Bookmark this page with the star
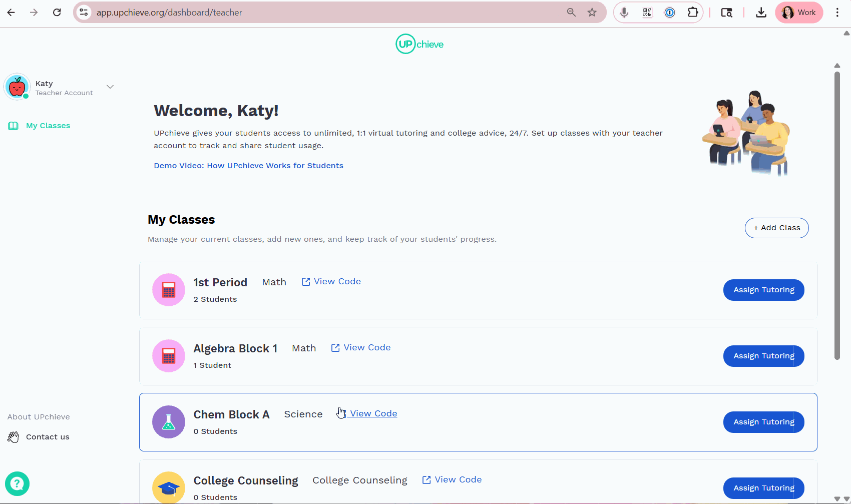851x504 pixels. point(592,13)
